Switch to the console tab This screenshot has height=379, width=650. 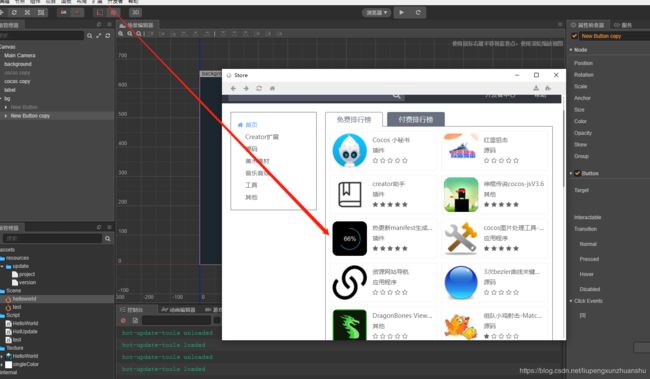131,310
